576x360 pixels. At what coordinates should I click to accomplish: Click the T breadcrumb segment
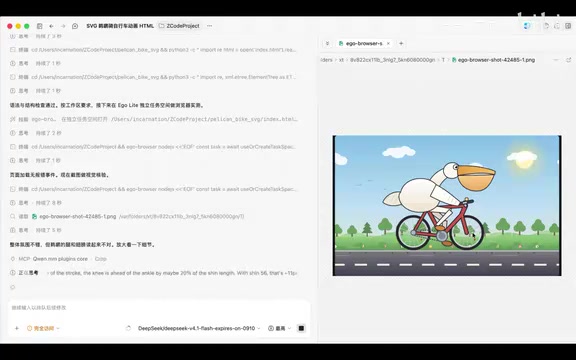(x=443, y=60)
